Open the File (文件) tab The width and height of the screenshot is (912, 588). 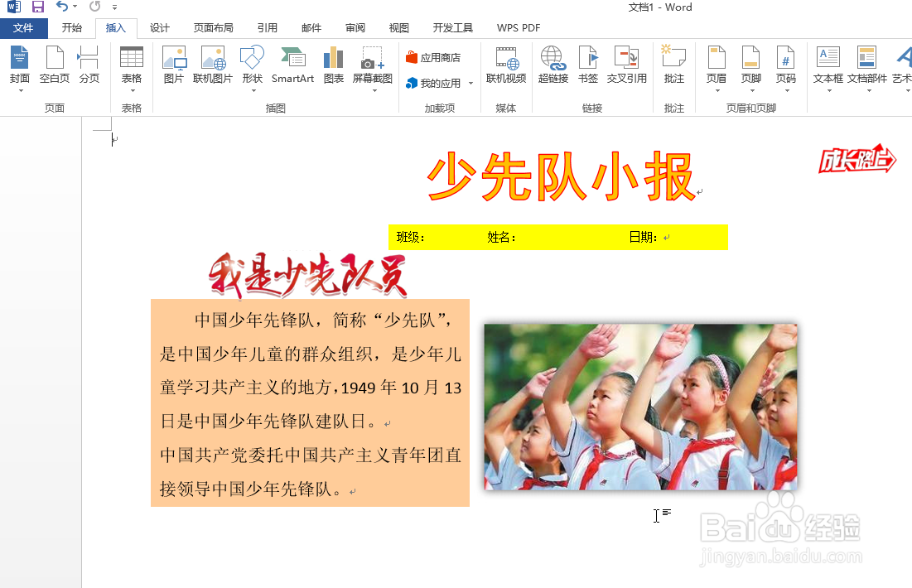23,28
